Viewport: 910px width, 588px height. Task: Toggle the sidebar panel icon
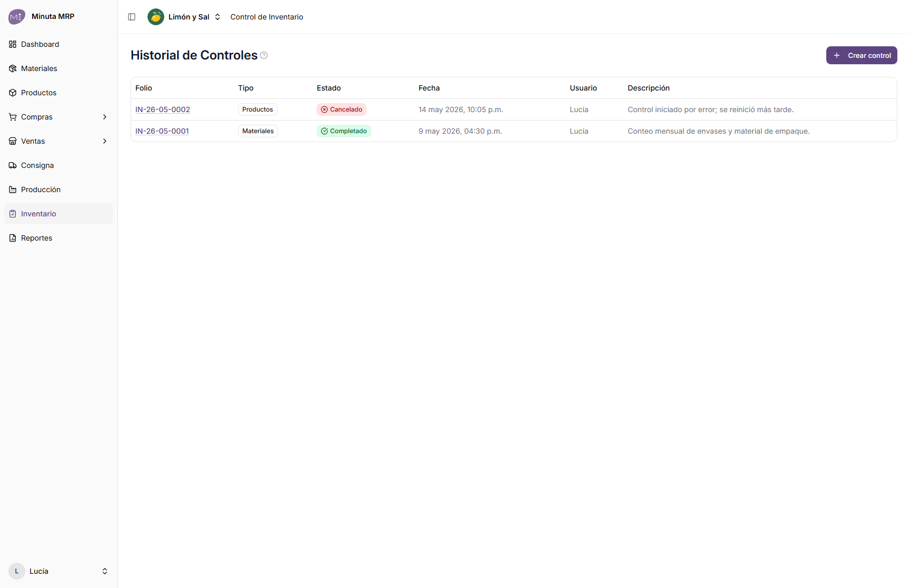click(132, 17)
